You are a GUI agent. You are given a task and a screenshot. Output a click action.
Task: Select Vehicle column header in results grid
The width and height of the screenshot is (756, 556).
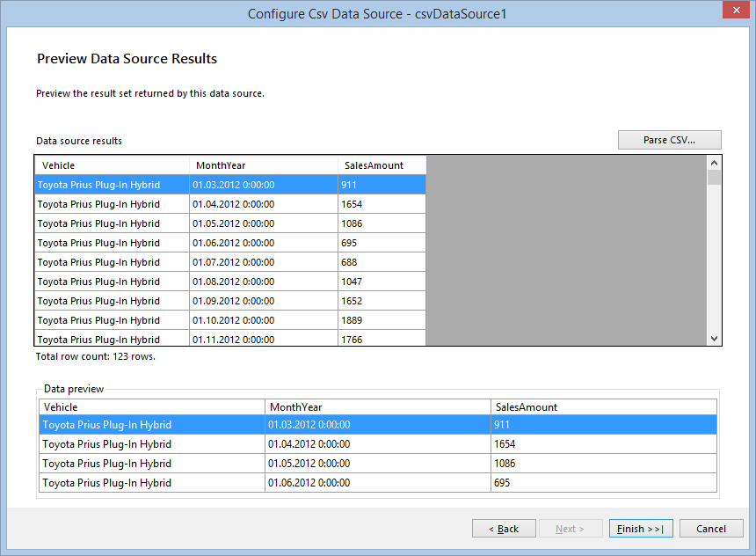pyautogui.click(x=112, y=165)
